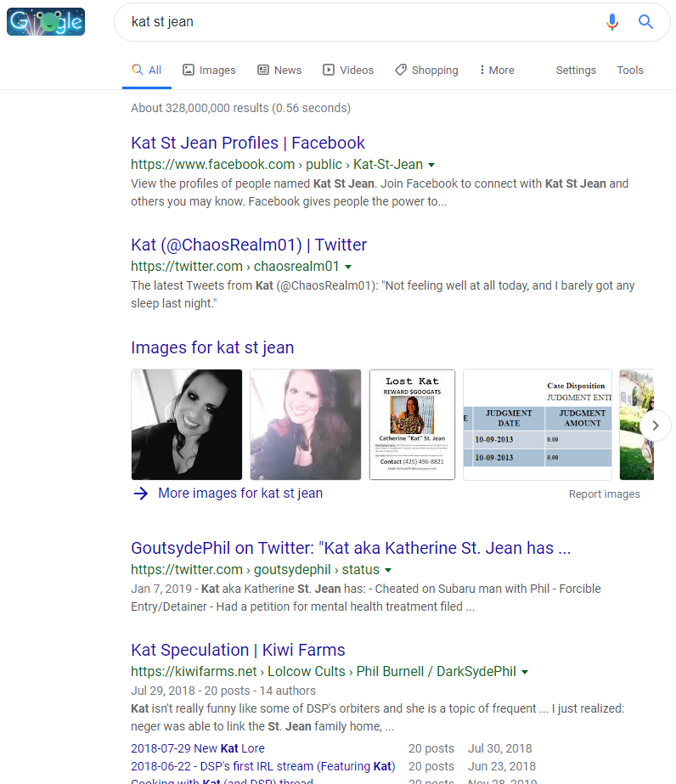Open the Lost Kat poster thumbnail
Image resolution: width=676 pixels, height=784 pixels.
[412, 425]
